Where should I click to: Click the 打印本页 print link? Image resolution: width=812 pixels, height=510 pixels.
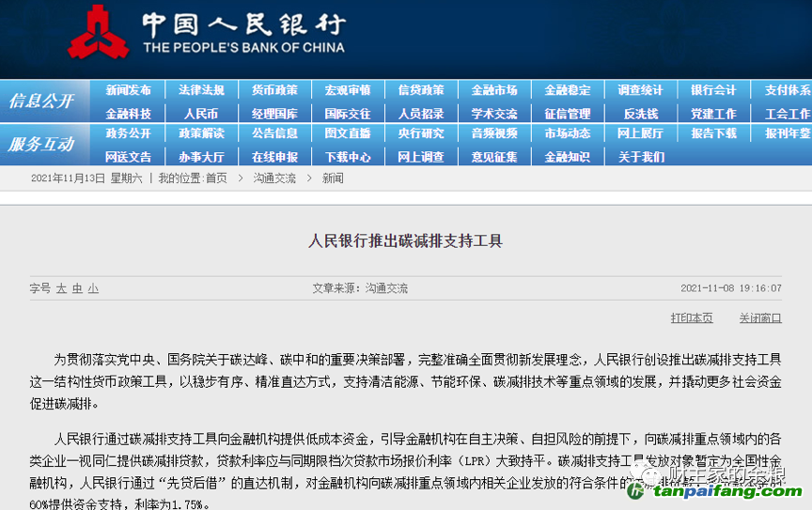tap(691, 317)
